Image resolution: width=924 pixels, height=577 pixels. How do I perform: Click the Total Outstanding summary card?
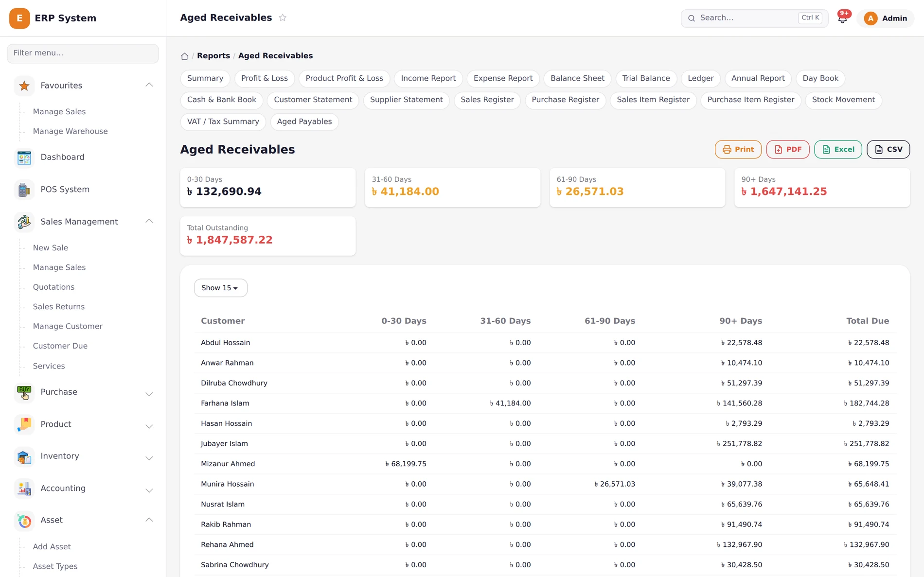tap(268, 236)
